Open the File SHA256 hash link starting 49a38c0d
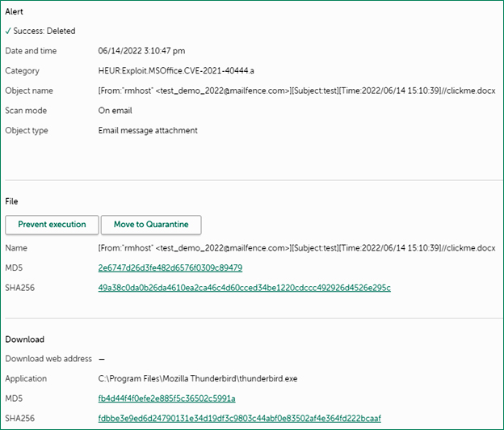Viewport: 504px width, 430px height. click(244, 287)
